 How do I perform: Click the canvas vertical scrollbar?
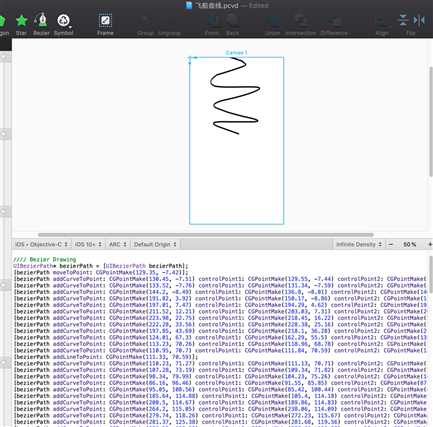click(x=431, y=122)
